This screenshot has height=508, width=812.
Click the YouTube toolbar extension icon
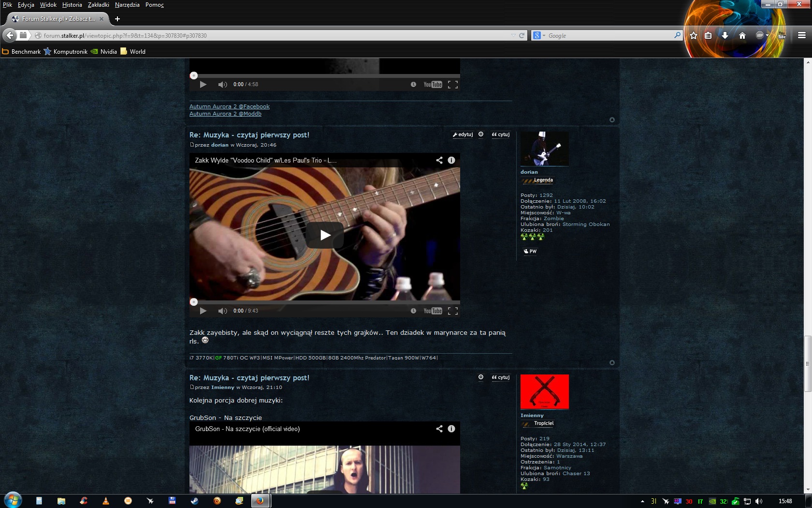tap(782, 35)
